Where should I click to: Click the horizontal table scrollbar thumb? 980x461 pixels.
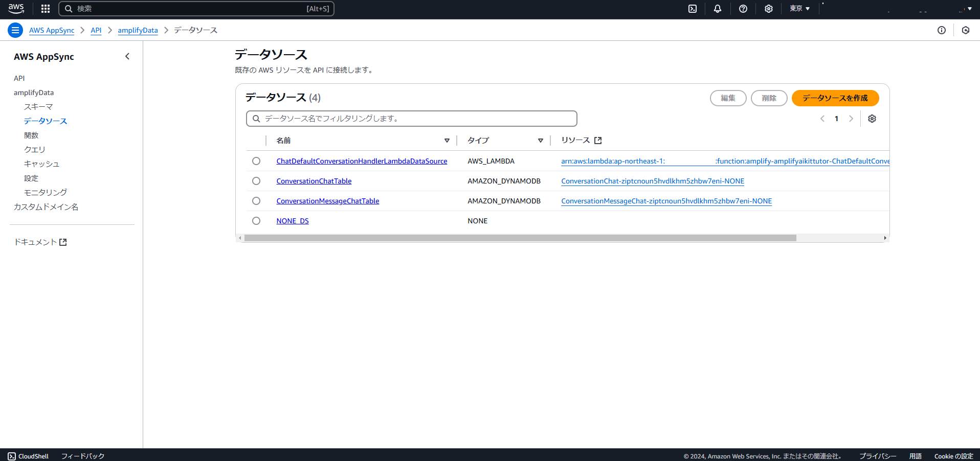[x=520, y=238]
